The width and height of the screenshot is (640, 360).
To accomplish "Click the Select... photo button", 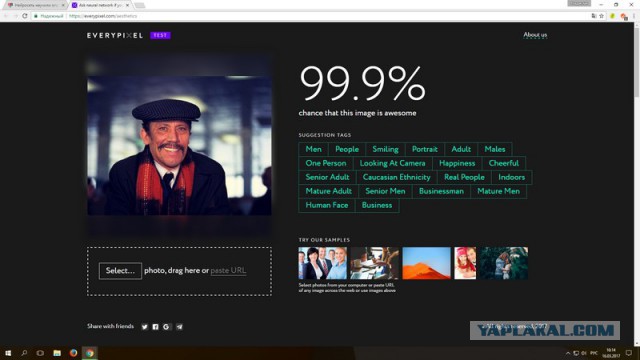I will coord(120,271).
